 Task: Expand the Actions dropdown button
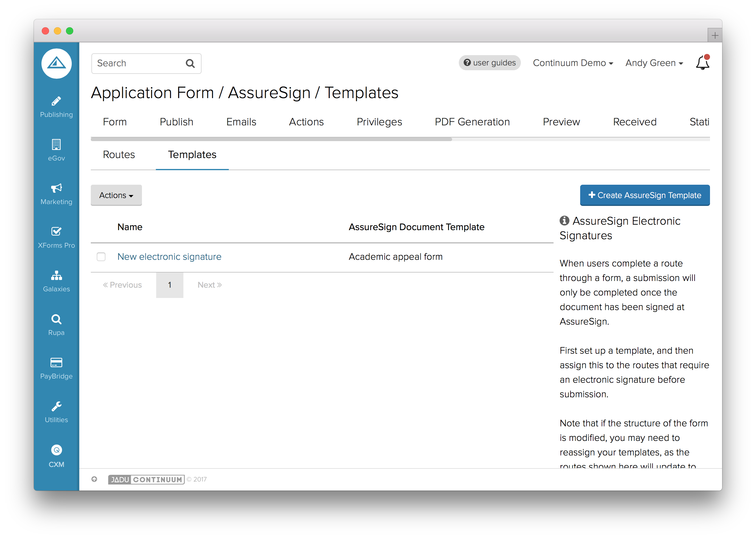116,195
